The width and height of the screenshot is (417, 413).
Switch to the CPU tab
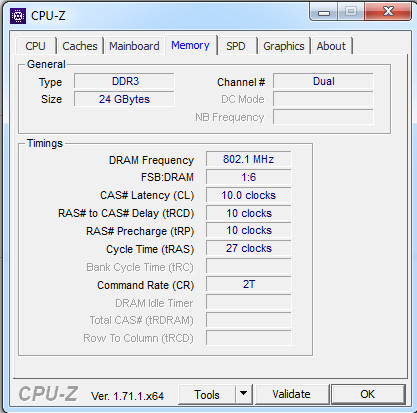point(35,46)
